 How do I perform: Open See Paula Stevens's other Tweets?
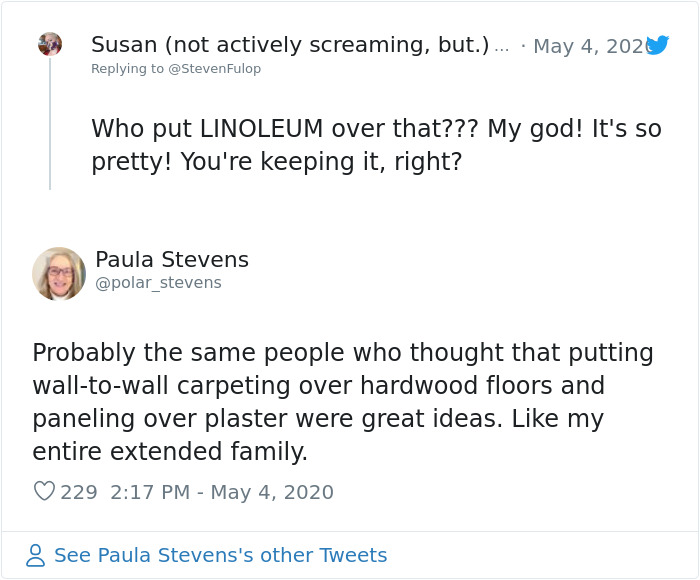click(220, 556)
